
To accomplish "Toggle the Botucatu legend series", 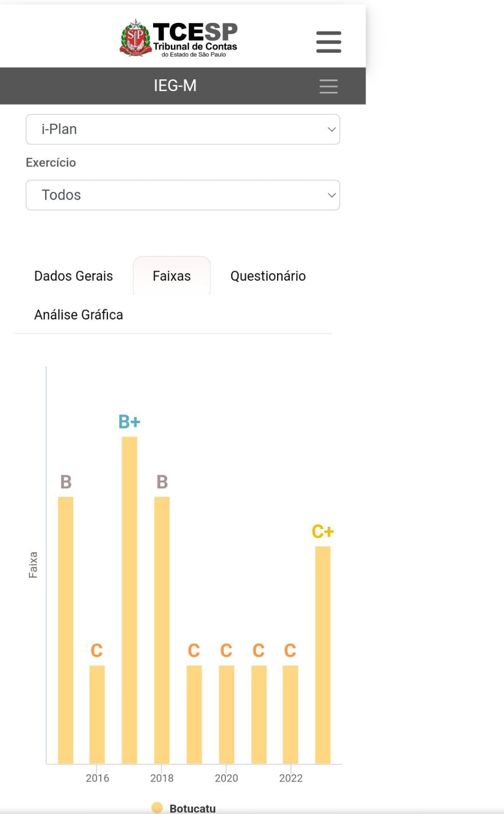I will [192, 808].
